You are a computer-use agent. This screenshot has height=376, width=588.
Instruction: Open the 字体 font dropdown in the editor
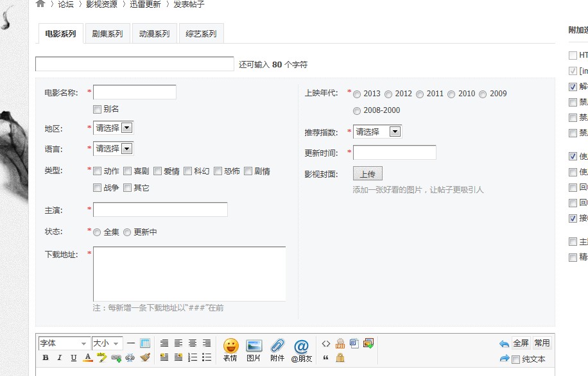point(62,343)
